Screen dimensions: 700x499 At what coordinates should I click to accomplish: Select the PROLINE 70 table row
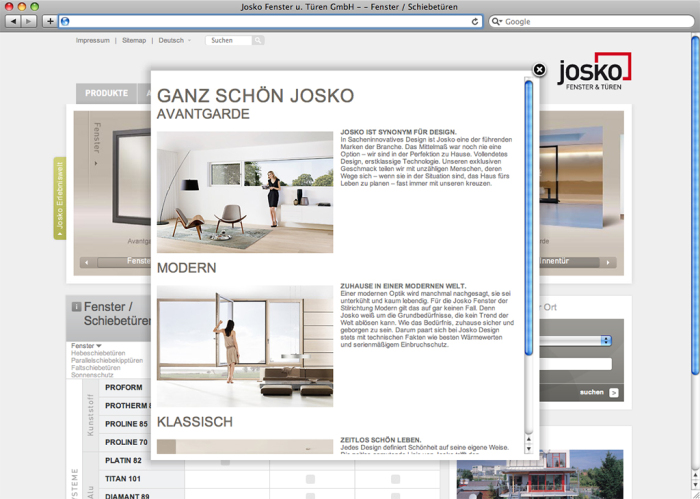[x=126, y=442]
